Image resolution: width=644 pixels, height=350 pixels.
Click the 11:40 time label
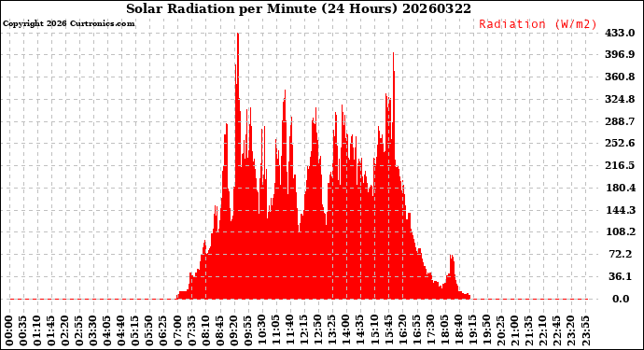pos(289,331)
